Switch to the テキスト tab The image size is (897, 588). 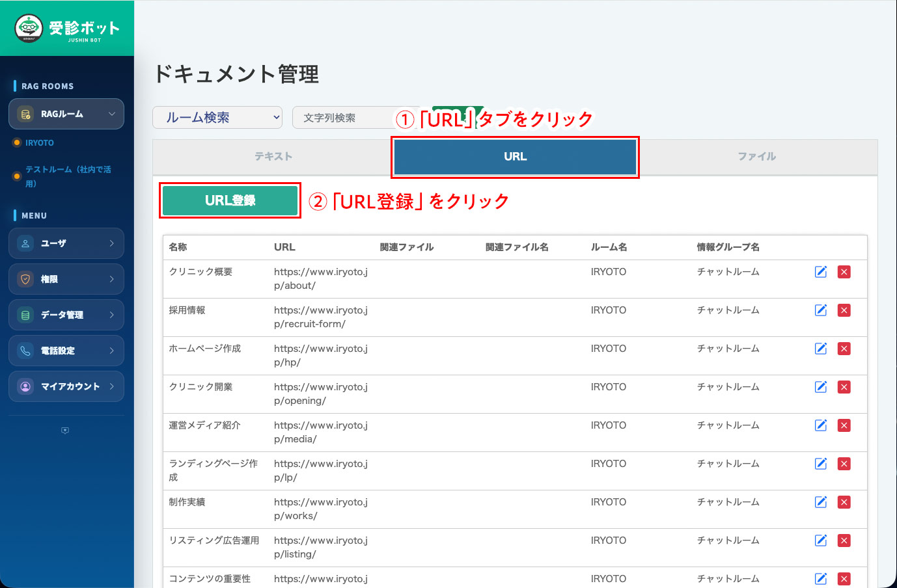click(x=273, y=157)
